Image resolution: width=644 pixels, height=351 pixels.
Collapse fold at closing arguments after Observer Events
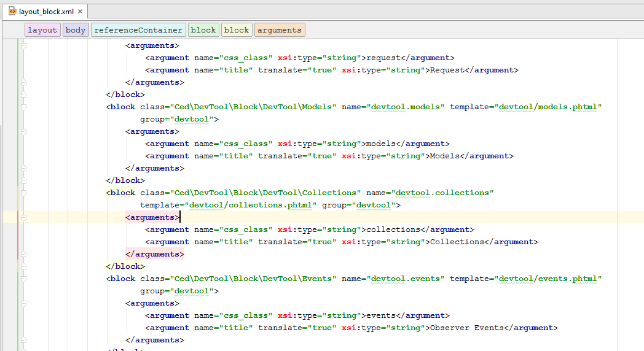23,341
